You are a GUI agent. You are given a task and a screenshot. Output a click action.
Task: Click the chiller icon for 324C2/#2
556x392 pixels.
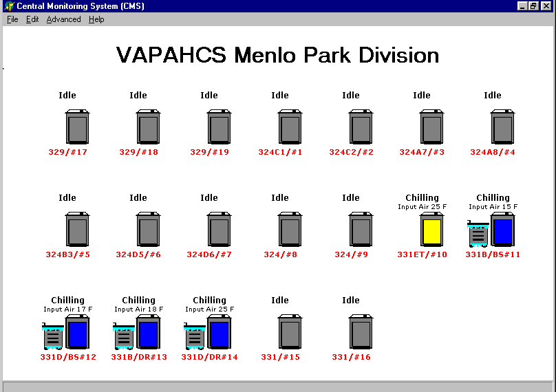(361, 128)
